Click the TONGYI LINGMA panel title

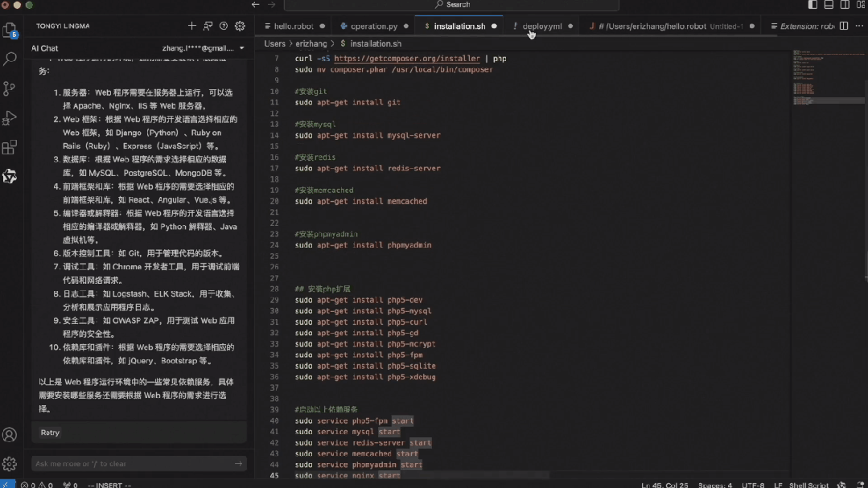point(63,26)
